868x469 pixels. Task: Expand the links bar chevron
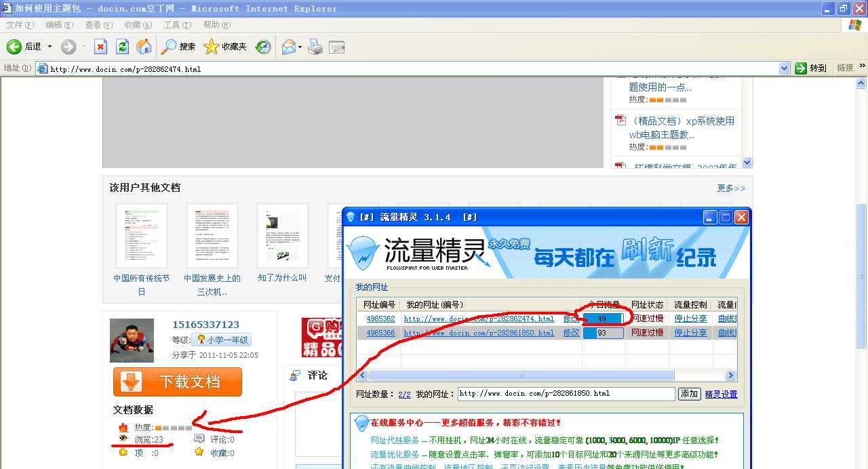pyautogui.click(x=863, y=66)
